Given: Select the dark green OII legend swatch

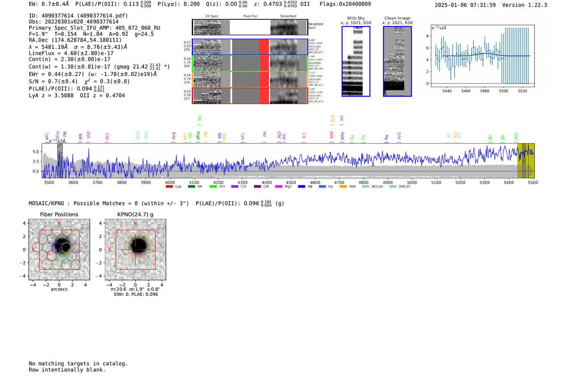Looking at the screenshot, I should pyautogui.click(x=191, y=187).
